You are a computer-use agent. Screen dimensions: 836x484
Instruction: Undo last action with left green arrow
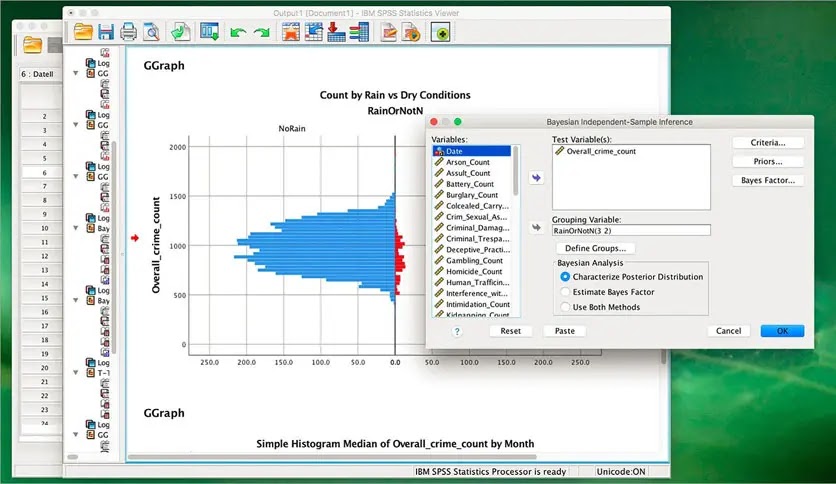238,33
